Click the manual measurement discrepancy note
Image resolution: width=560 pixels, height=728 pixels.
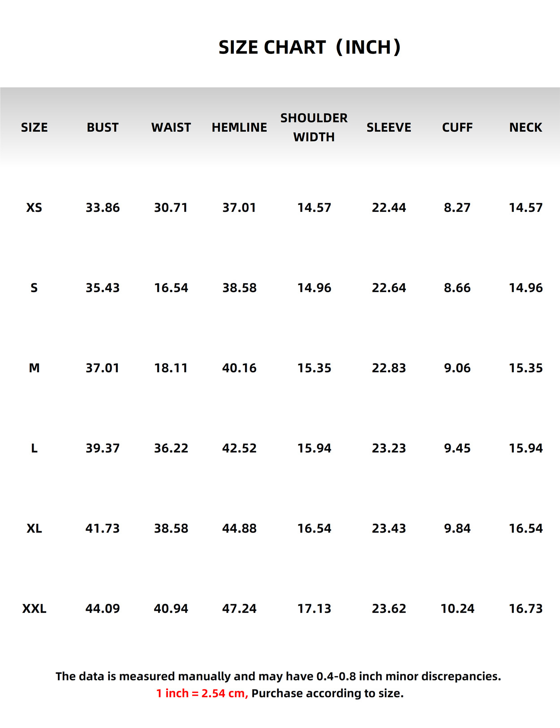coord(278,676)
